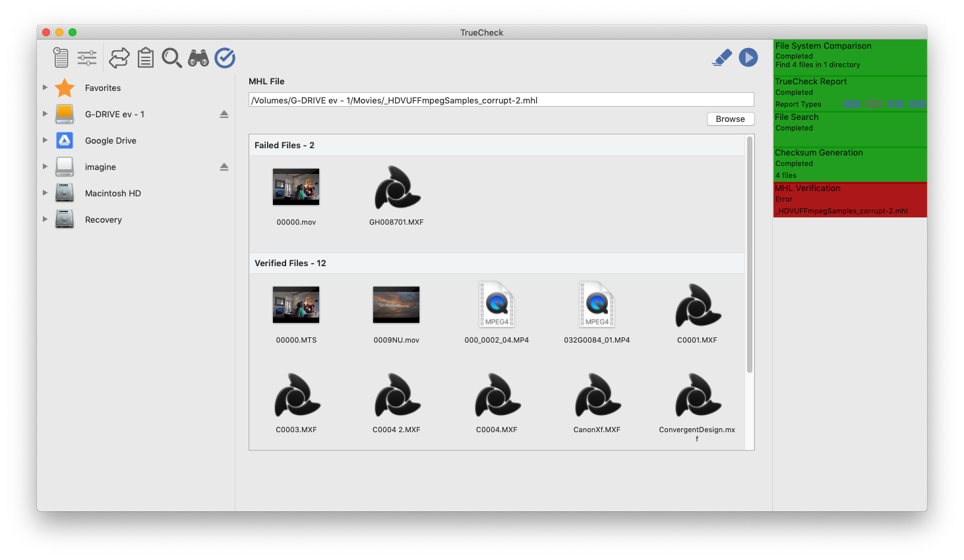The height and width of the screenshot is (560, 964).
Task: Click the file list vertical scrollbar
Action: 749,254
